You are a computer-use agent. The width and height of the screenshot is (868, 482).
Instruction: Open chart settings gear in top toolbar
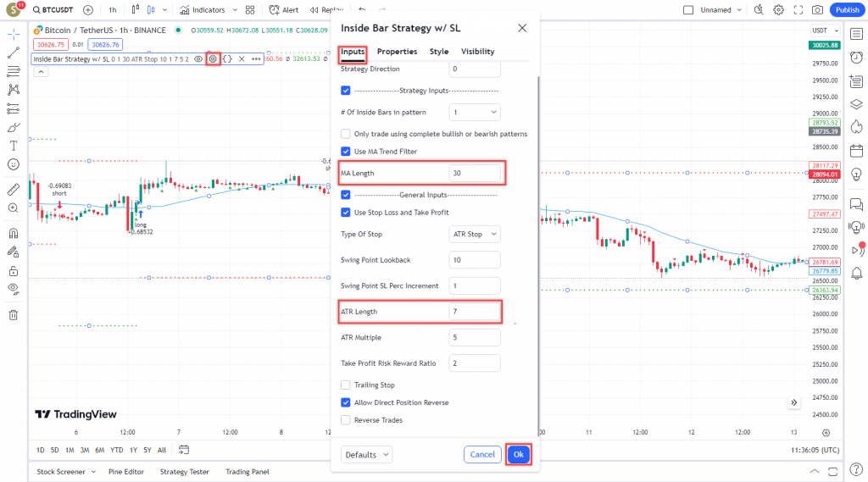(778, 10)
